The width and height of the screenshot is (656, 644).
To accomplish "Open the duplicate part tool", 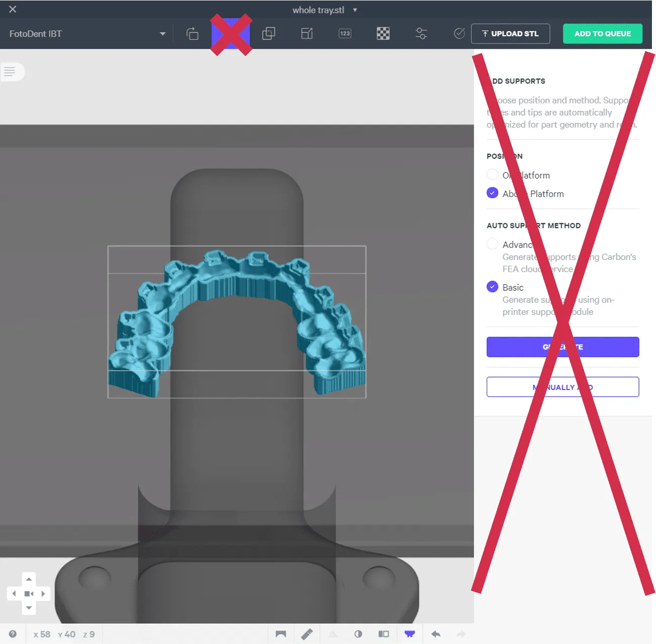I will 269,34.
